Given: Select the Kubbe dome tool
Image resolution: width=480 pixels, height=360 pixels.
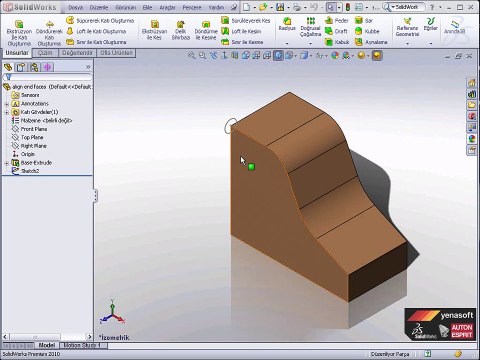Looking at the screenshot, I should [367, 31].
